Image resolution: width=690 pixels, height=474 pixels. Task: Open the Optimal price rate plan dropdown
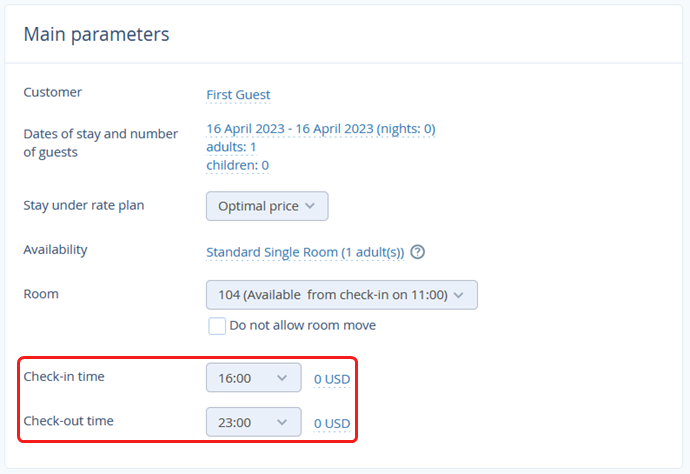267,206
